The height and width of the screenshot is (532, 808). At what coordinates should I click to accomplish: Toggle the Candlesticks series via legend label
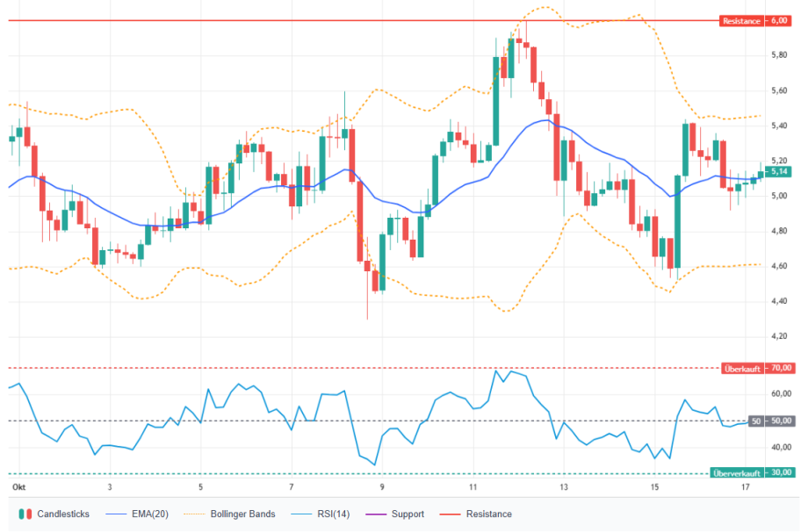click(x=63, y=514)
